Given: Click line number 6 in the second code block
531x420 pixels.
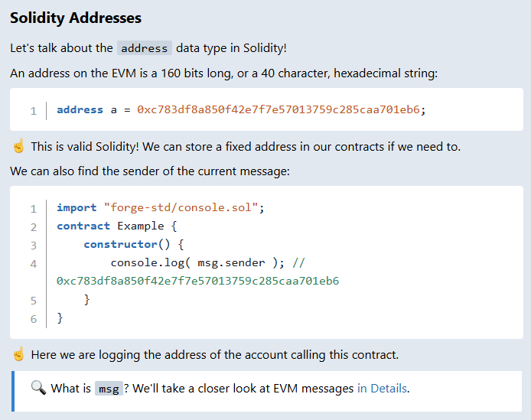Looking at the screenshot, I should click(x=34, y=318).
